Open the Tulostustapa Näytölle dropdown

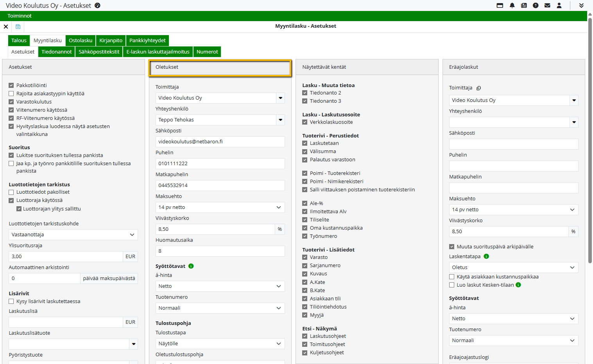click(220, 344)
